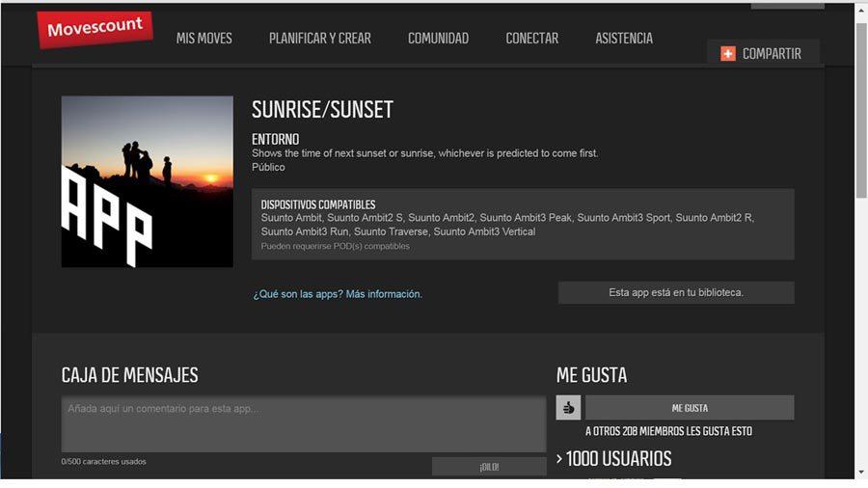The width and height of the screenshot is (868, 488).
Task: Submit the comment with ¡DILO! button
Action: point(489,467)
